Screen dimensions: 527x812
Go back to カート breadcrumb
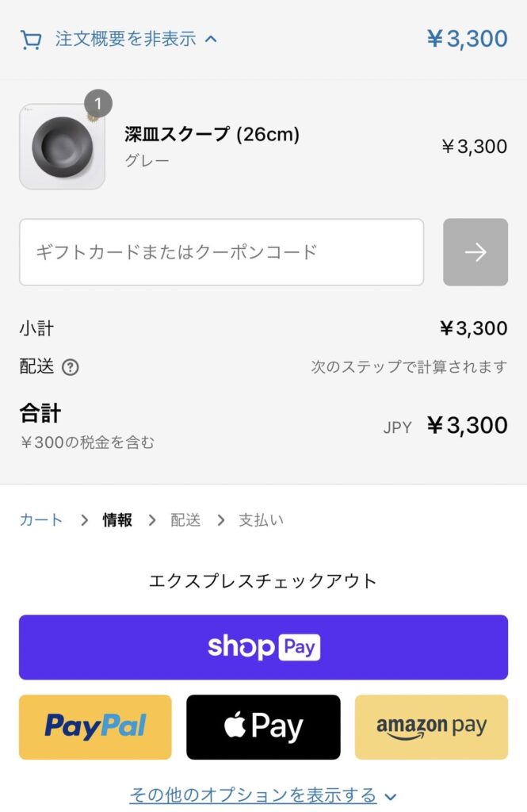click(x=41, y=520)
